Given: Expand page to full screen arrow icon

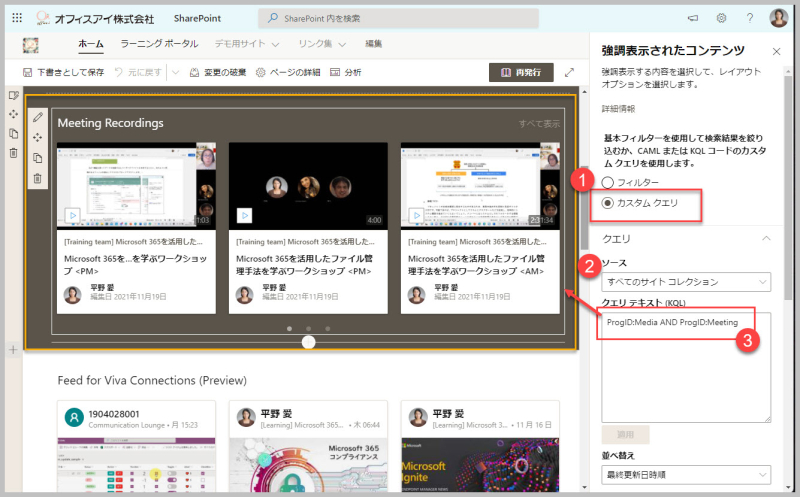Looking at the screenshot, I should click(569, 72).
